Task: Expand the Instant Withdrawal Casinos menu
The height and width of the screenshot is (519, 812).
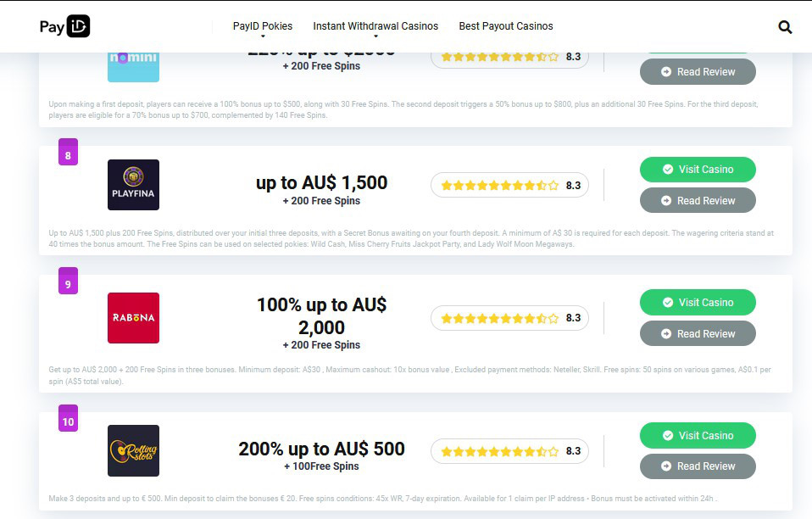Action: pos(375,26)
